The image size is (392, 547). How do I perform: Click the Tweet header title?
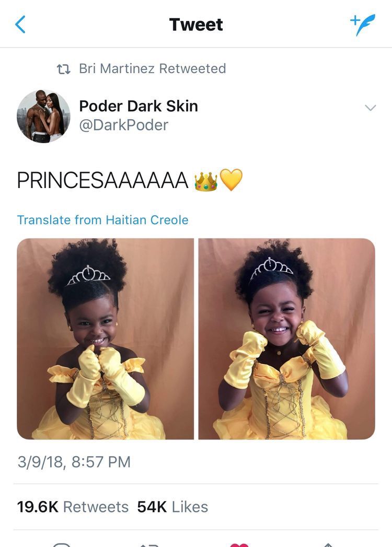[196, 25]
